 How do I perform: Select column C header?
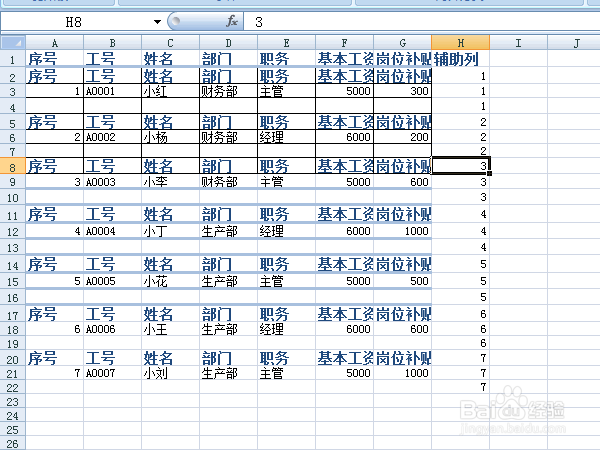(x=170, y=42)
